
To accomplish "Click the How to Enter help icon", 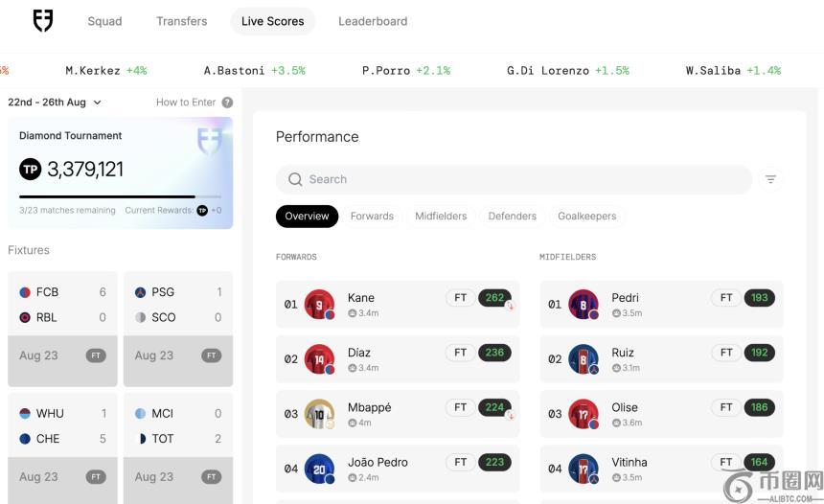I will point(227,103).
